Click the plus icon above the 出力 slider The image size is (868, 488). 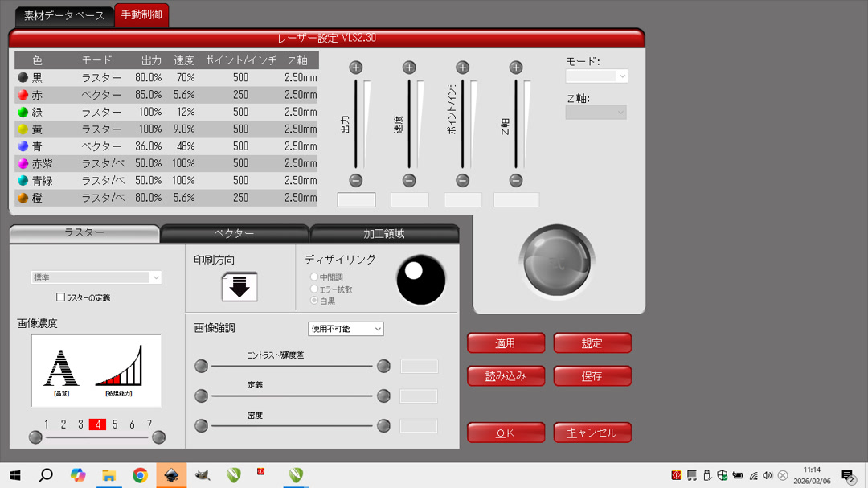coord(356,68)
